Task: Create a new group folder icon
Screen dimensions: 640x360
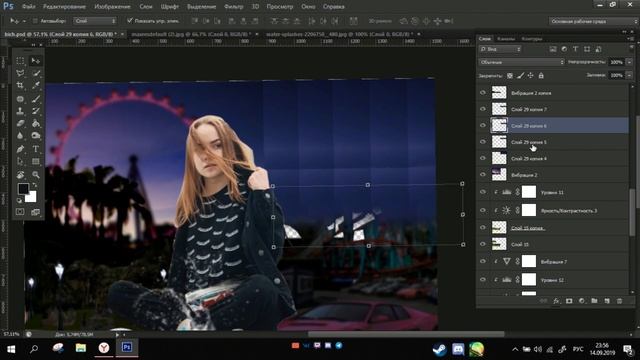Action: click(594, 301)
